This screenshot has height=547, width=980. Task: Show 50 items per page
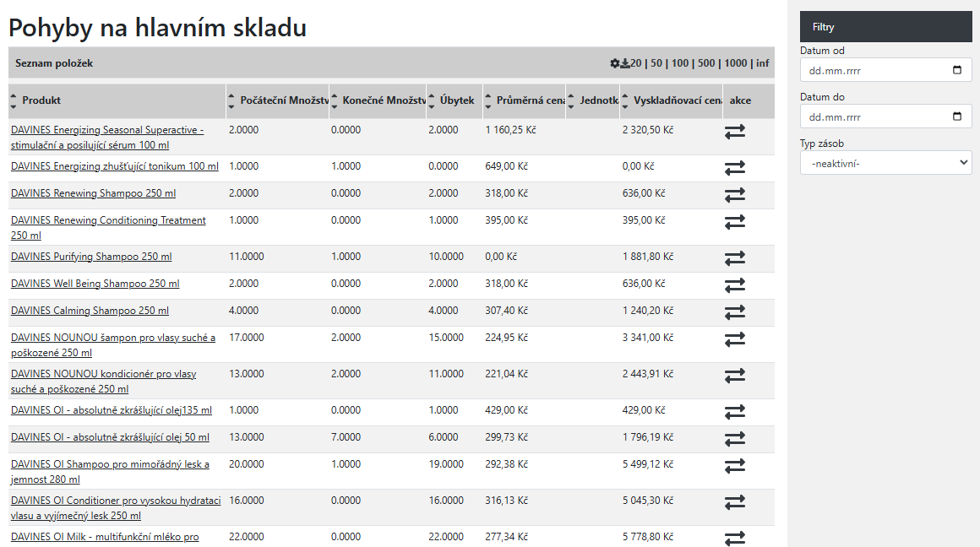tap(656, 63)
